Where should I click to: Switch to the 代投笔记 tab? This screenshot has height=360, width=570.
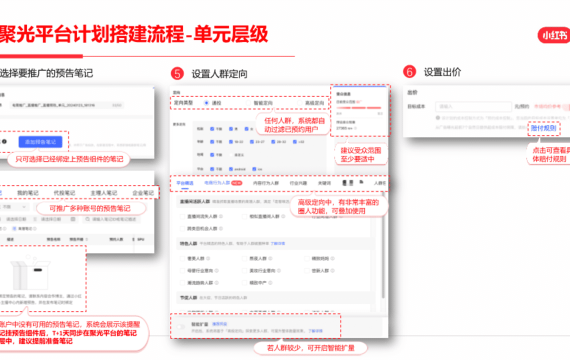click(x=64, y=193)
